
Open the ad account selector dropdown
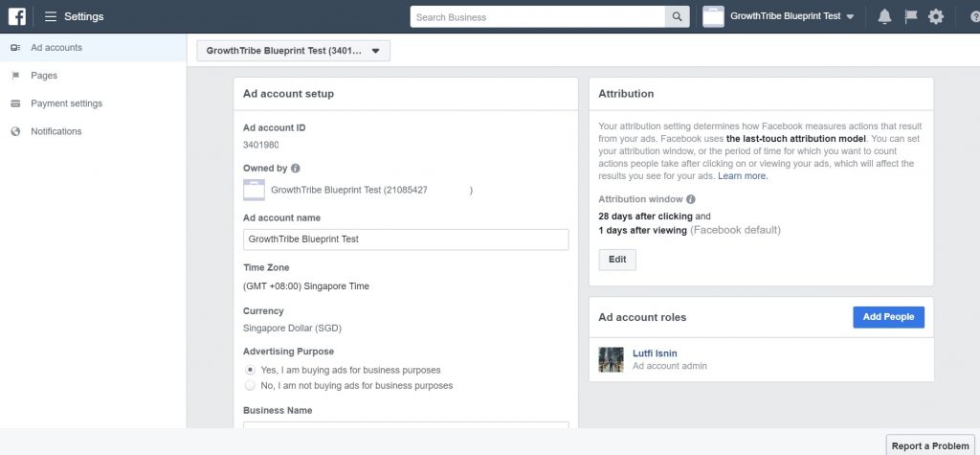(x=293, y=51)
